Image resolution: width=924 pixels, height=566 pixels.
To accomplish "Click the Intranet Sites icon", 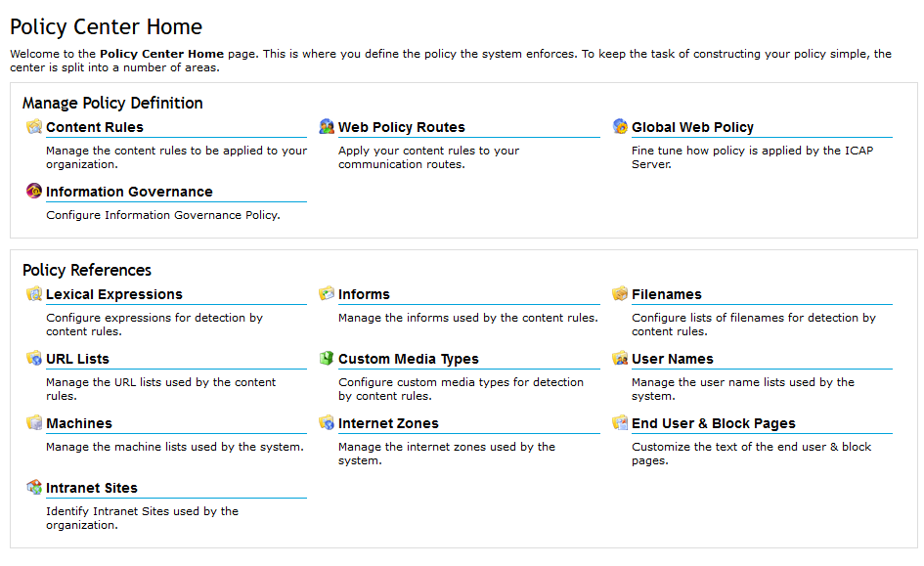I will click(34, 488).
